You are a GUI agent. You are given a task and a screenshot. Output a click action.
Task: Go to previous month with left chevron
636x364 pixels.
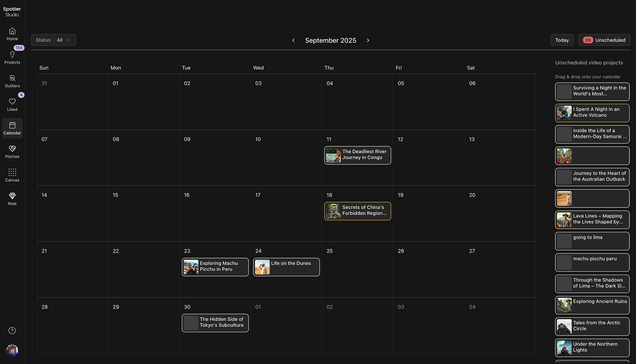coord(293,40)
